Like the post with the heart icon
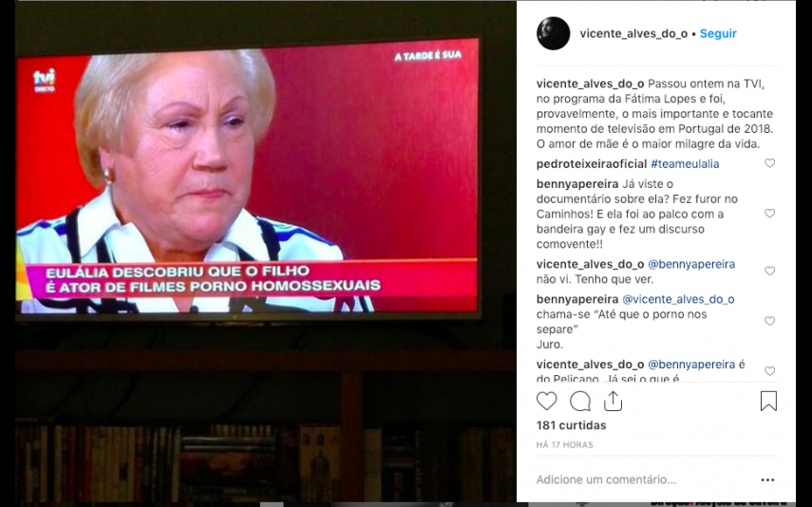 (546, 402)
